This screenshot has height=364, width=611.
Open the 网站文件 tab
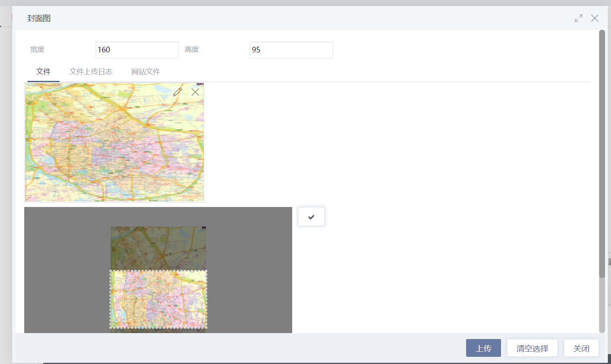pos(146,72)
